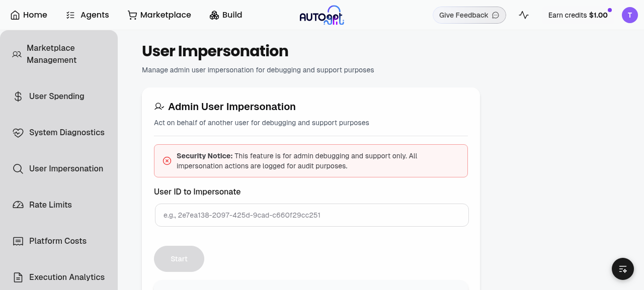
Task: Open the purple T user avatar
Action: 630,15
